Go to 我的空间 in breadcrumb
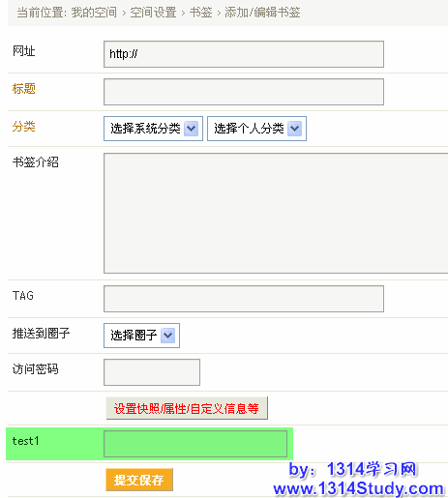448x498 pixels. coord(94,13)
